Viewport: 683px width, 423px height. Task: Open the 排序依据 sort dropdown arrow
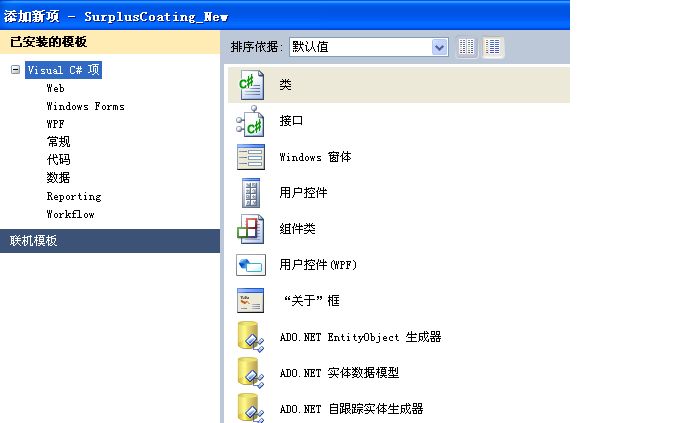click(x=440, y=47)
